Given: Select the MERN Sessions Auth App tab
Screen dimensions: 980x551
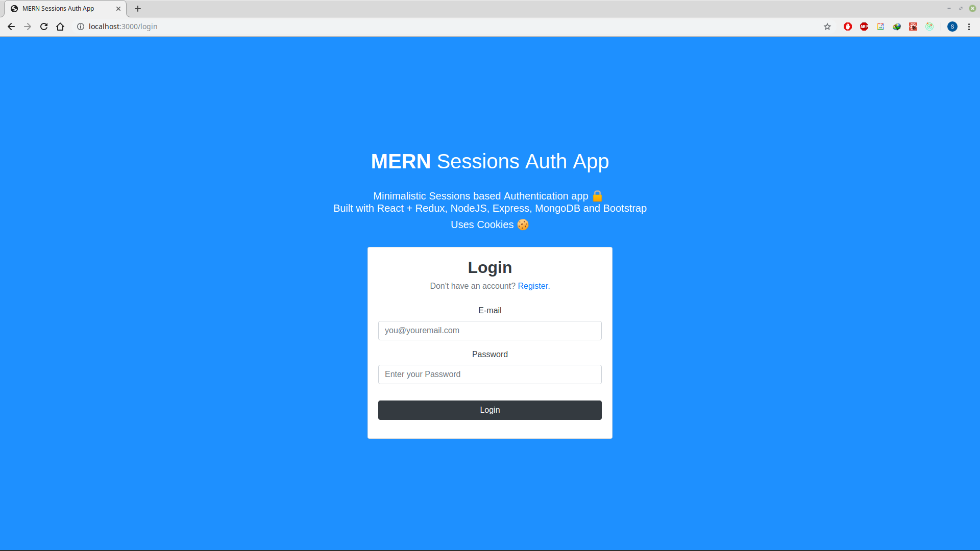Looking at the screenshot, I should 59,9.
